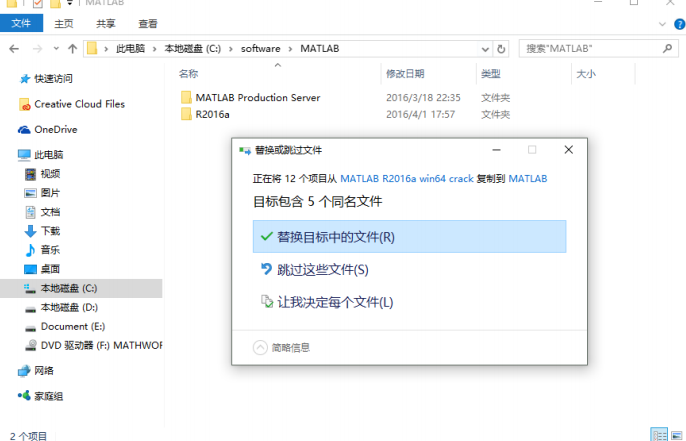This screenshot has width=686, height=441.
Task: Click the 2016/4/1 17:57 date cell
Action: click(420, 115)
